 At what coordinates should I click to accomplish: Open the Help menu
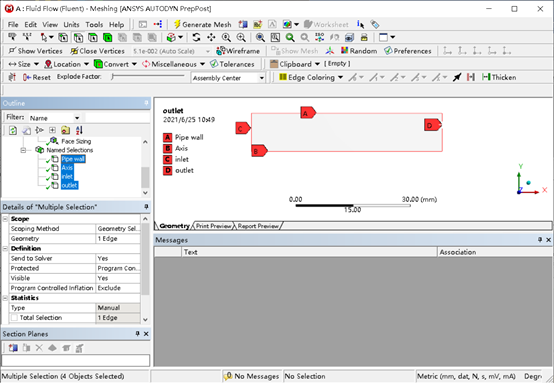click(x=116, y=24)
